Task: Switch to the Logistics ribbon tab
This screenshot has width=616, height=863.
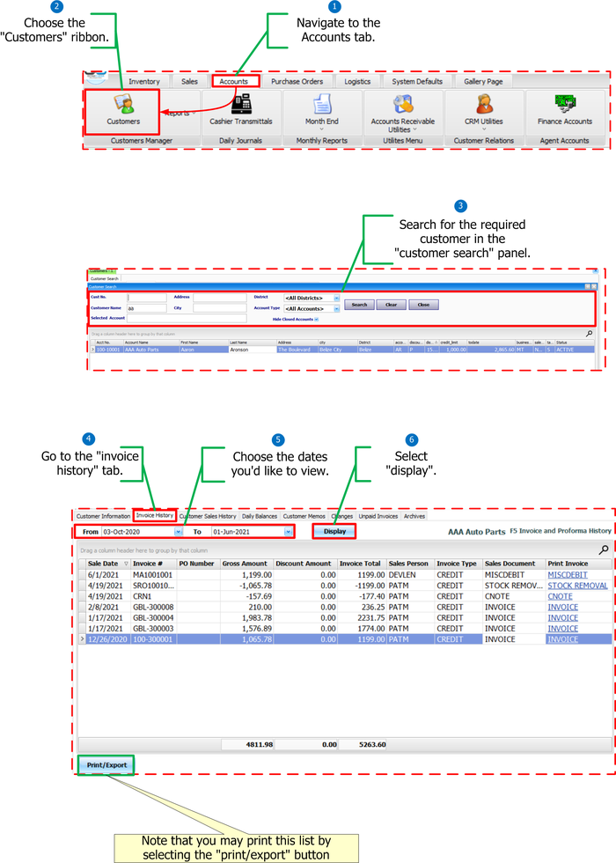Action: pos(357,81)
